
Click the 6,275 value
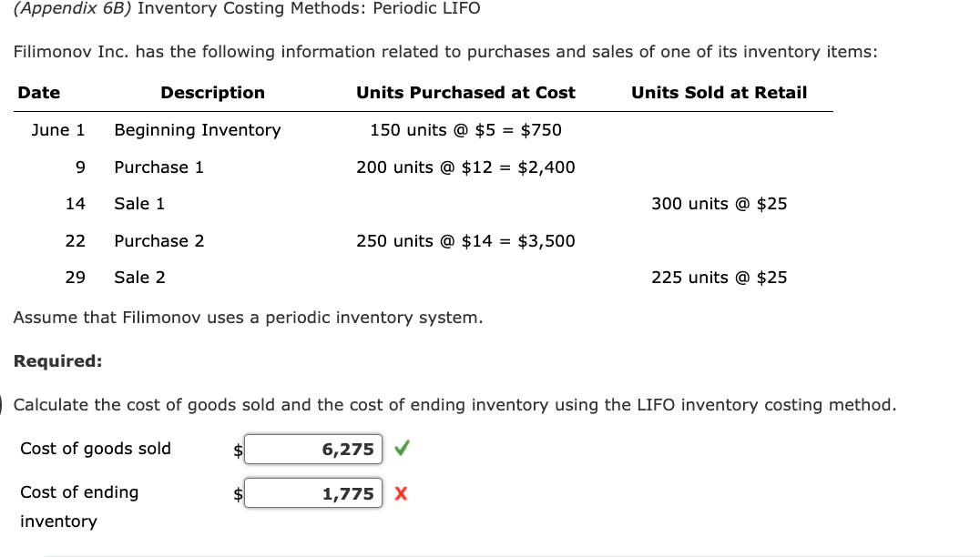pyautogui.click(x=350, y=449)
